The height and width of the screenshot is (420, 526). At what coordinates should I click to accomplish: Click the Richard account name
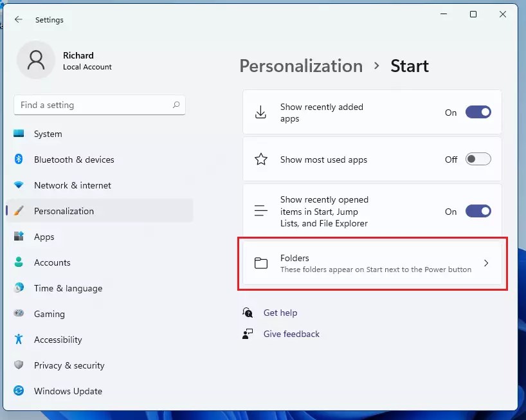78,55
